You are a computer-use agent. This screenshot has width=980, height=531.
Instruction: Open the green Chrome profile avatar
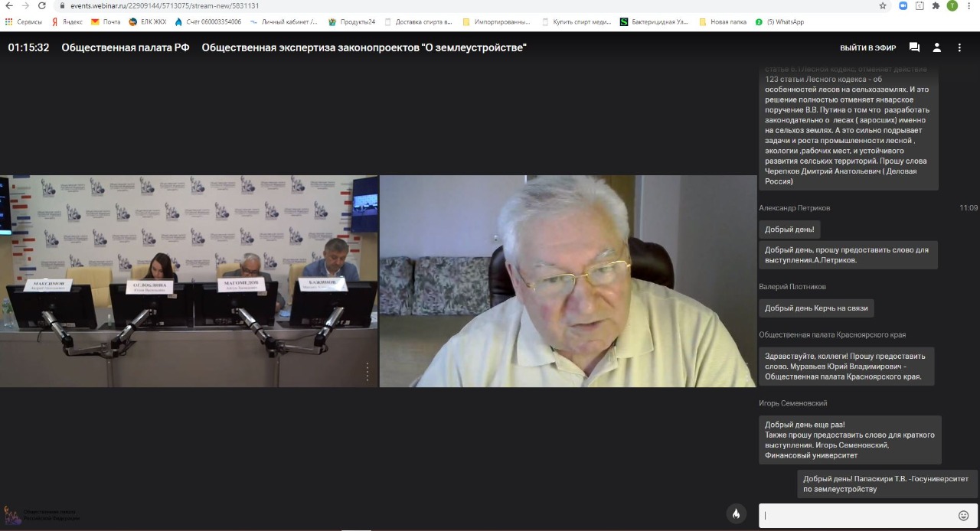pyautogui.click(x=952, y=5)
